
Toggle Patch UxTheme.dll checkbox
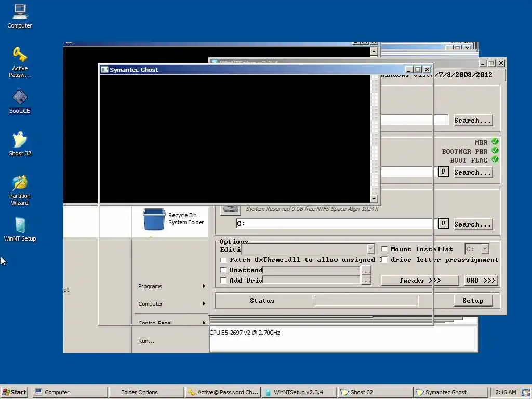[x=223, y=260]
